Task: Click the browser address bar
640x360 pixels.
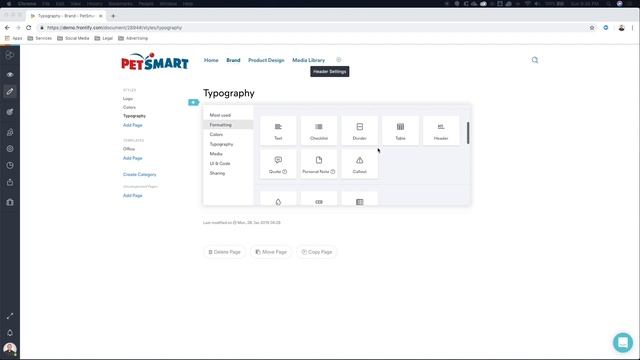Action: point(314,28)
